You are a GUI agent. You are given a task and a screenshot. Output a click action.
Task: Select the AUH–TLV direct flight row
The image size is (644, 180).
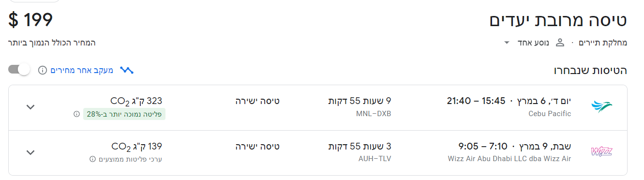click(318, 152)
